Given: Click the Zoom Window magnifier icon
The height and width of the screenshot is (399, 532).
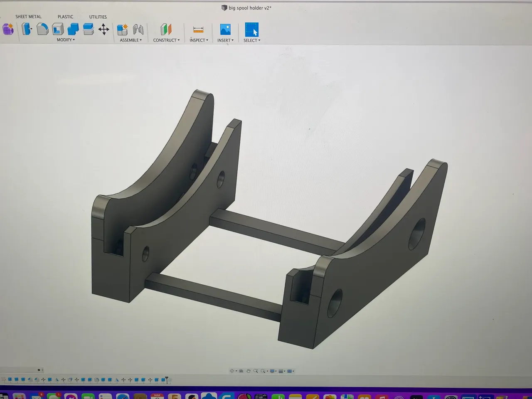Looking at the screenshot, I should pos(263,371).
